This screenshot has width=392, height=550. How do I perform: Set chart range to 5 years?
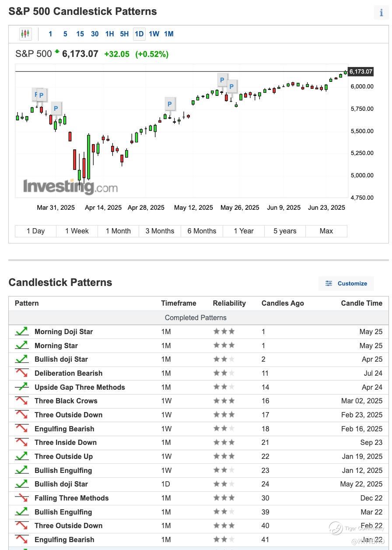[285, 231]
